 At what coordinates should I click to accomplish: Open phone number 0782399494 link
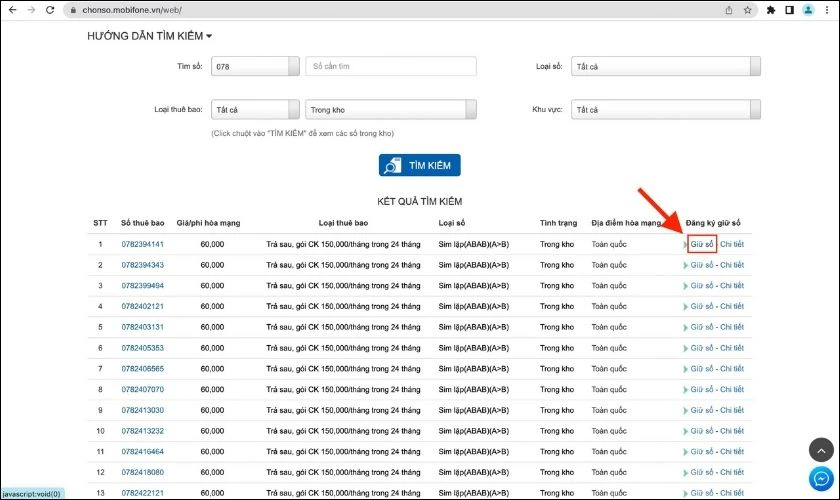pos(142,286)
